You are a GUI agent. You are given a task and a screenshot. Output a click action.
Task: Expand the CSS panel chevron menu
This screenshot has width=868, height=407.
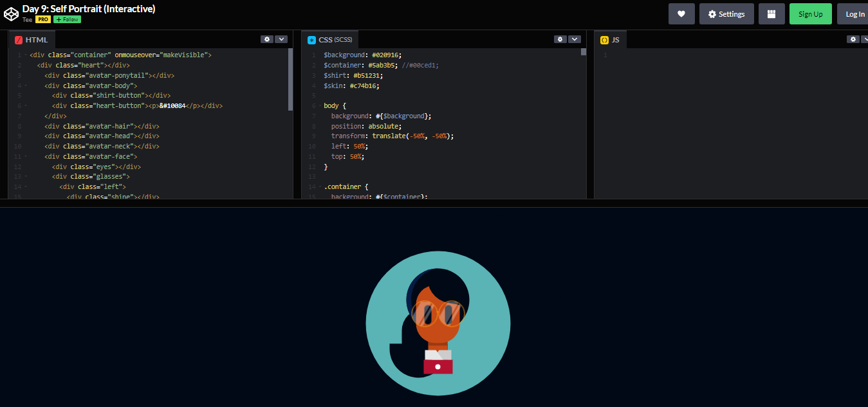tap(575, 39)
